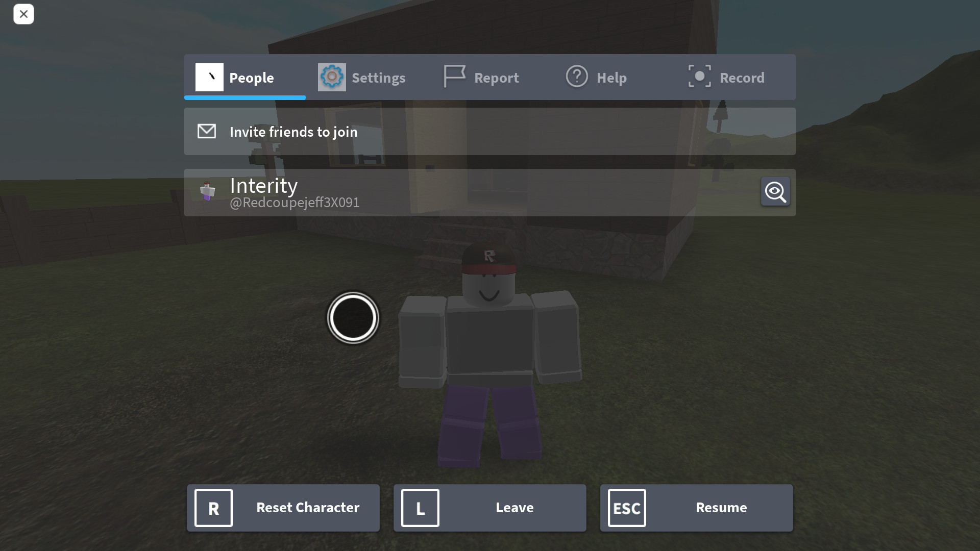The width and height of the screenshot is (980, 551).
Task: Click the Invite friends mail icon
Action: pos(207,131)
